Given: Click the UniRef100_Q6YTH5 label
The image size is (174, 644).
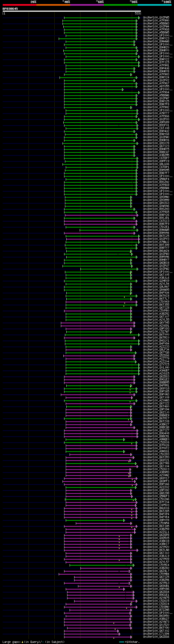Looking at the screenshot, I should click(156, 323).
